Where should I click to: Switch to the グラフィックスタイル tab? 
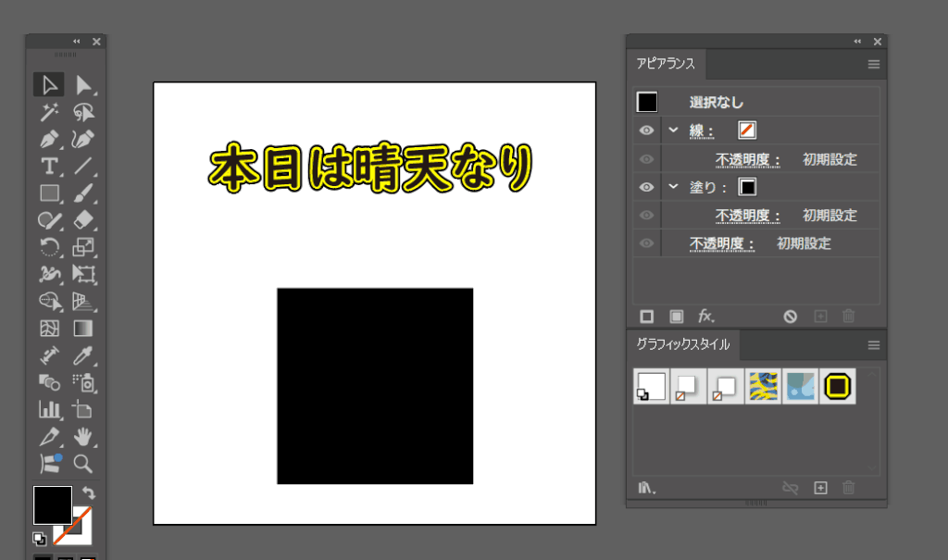pyautogui.click(x=682, y=344)
